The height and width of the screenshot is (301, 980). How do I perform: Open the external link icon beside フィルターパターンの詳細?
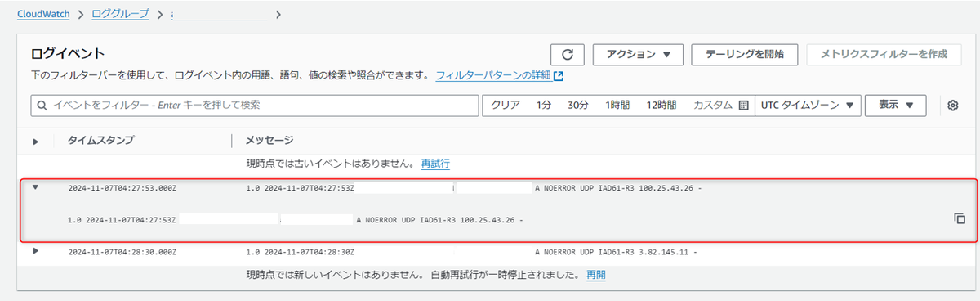(559, 76)
